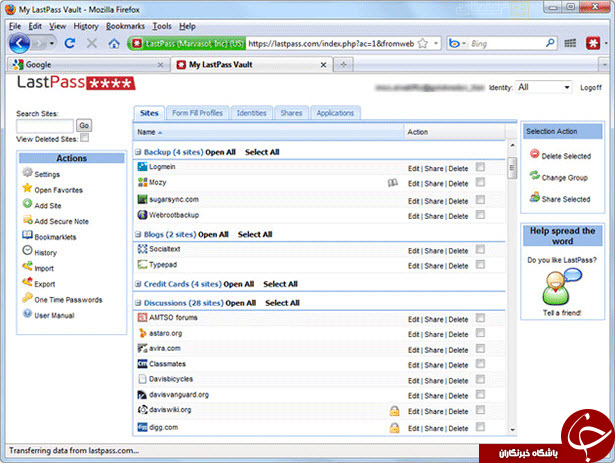Click the One Time Passwords key icon
Screen dimensions: 615x463
point(27,298)
